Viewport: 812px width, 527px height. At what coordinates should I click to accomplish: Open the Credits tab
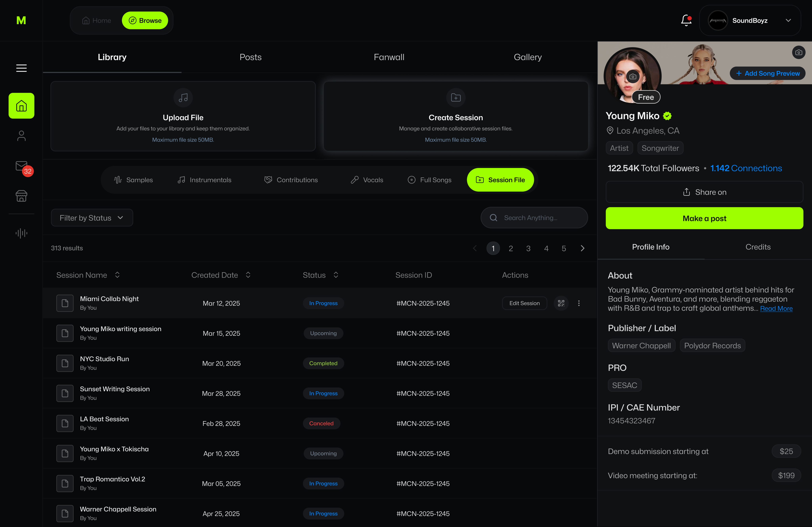point(758,247)
